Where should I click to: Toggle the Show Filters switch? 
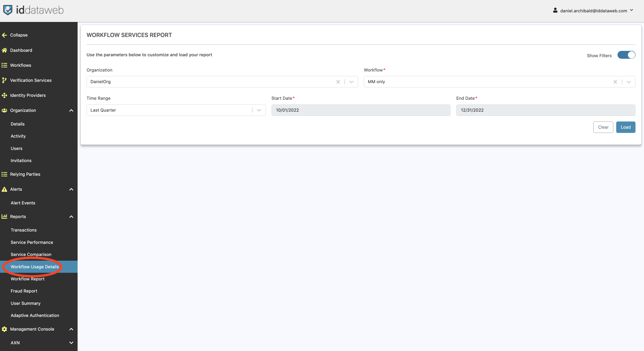point(626,55)
